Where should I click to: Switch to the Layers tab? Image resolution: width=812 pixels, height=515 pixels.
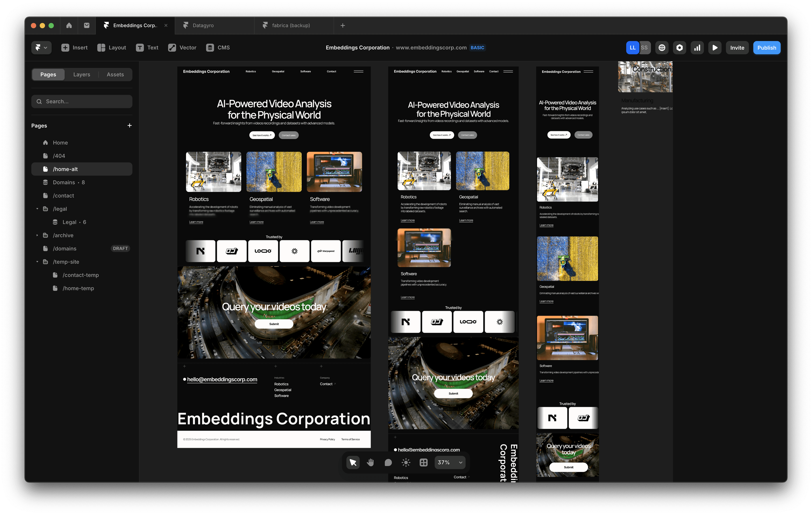coord(82,75)
